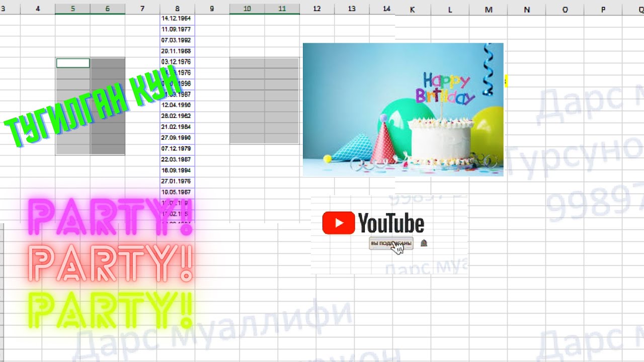Select column header 7

142,9
